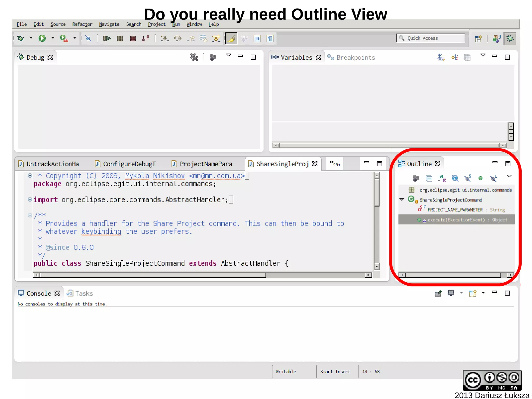532x399 pixels.
Task: Toggle Hide Non-Public Members green dot icon
Action: pyautogui.click(x=481, y=178)
